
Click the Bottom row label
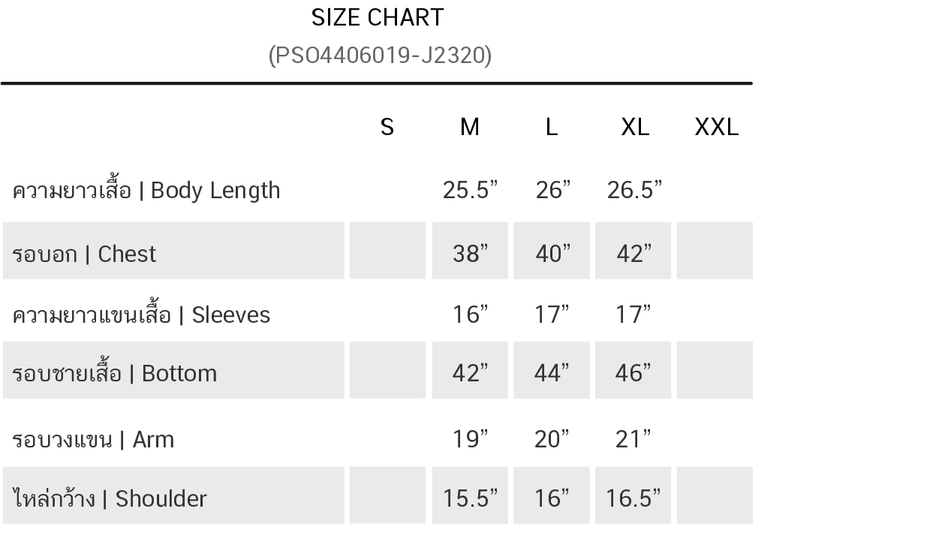(x=115, y=373)
